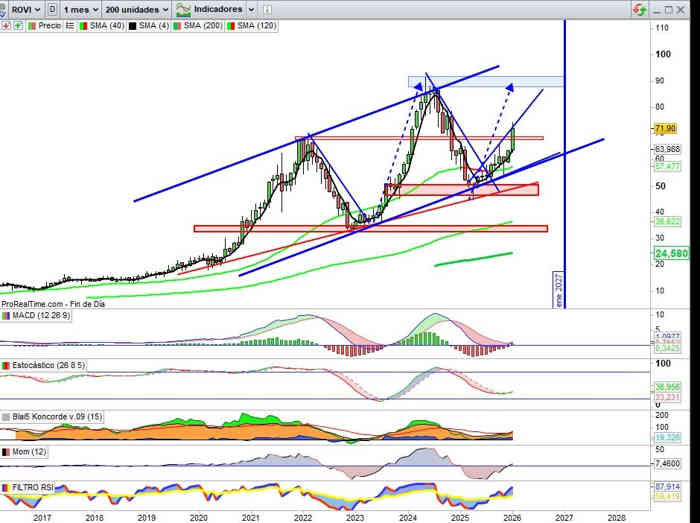Viewport: 700px width, 523px height.
Task: Open MACD indicator settings icon
Action: 6,315
